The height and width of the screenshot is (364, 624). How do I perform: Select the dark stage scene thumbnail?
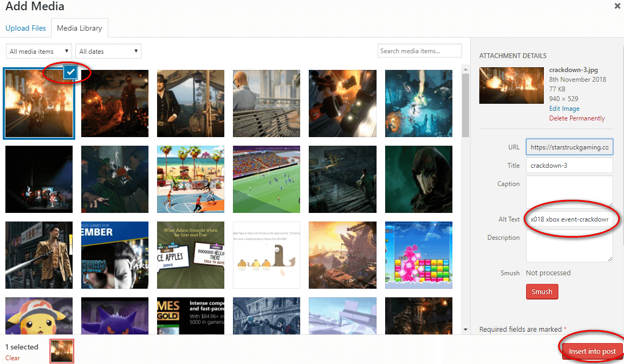[x=39, y=180]
